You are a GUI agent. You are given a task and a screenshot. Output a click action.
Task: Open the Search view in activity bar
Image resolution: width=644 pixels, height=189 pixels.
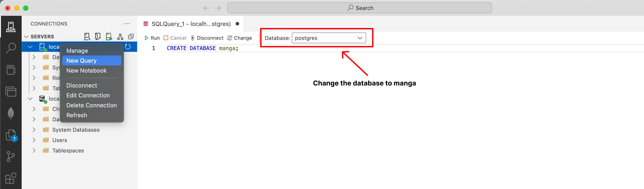[11, 48]
